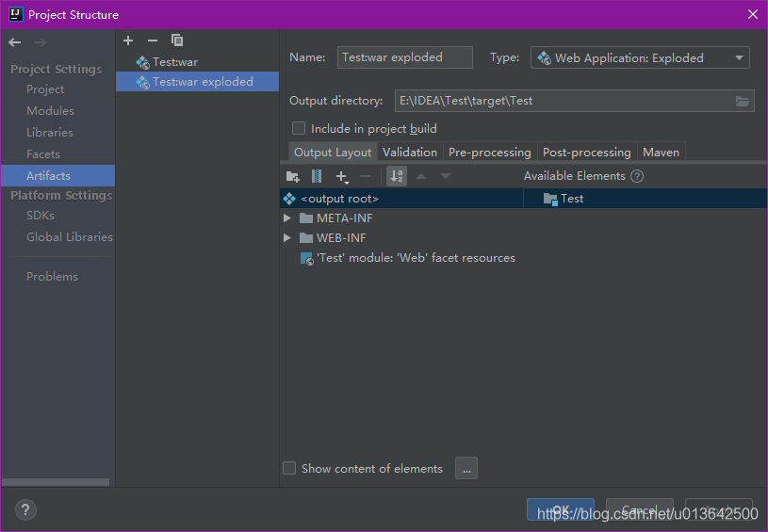This screenshot has width=768, height=532.
Task: Click the sidebar horizontal scrollbar
Action: pyautogui.click(x=56, y=482)
